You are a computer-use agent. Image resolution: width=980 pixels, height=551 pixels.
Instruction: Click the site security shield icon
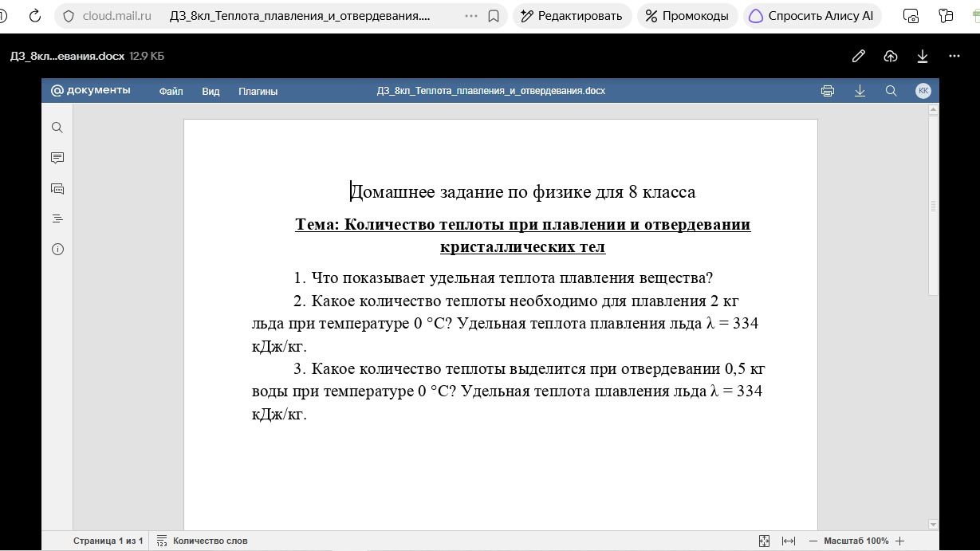coord(69,16)
